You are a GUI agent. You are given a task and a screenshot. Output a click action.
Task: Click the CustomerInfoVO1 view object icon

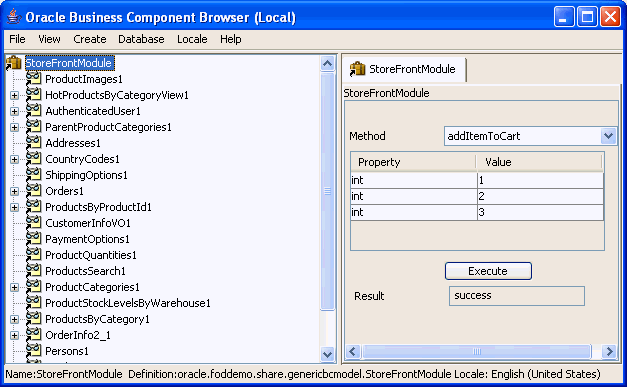tap(34, 222)
